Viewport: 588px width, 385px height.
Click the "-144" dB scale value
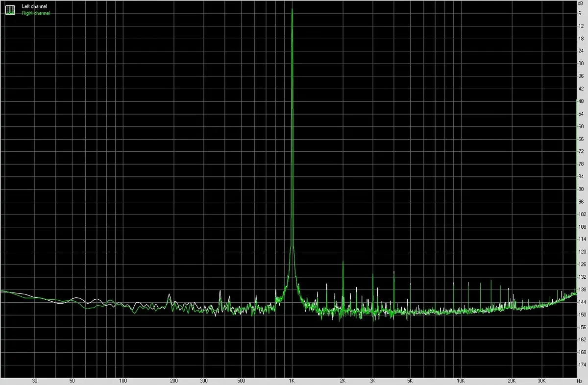pos(582,302)
